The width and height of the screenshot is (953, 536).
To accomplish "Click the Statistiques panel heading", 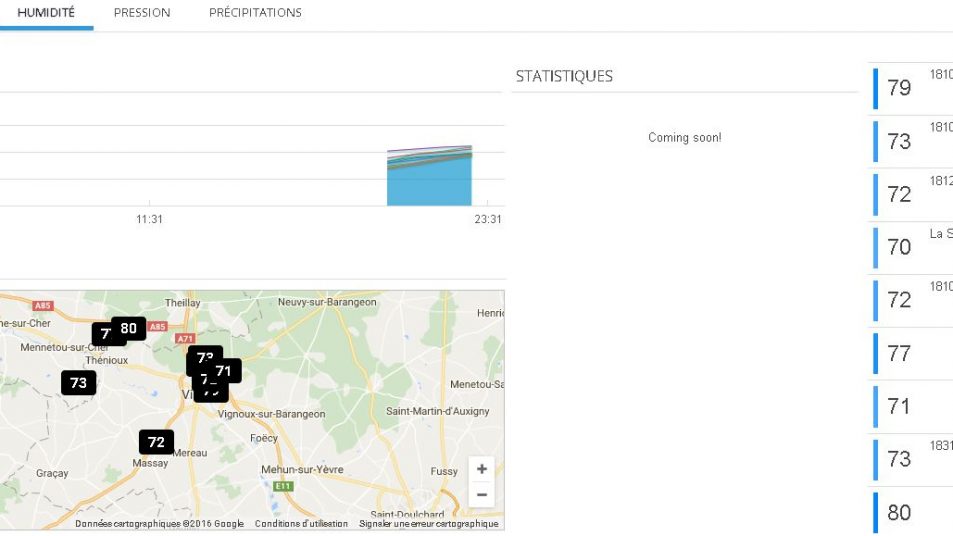I will [x=564, y=76].
